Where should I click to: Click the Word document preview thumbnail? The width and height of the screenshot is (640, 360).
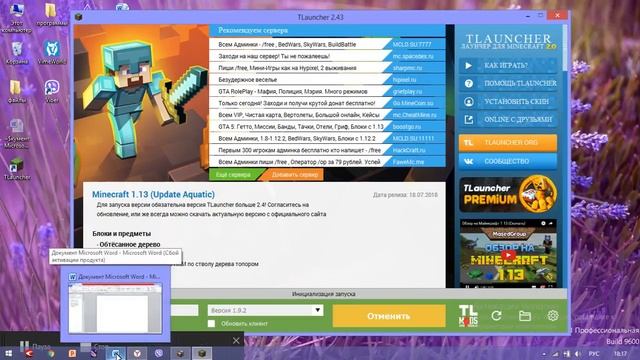coord(115,309)
